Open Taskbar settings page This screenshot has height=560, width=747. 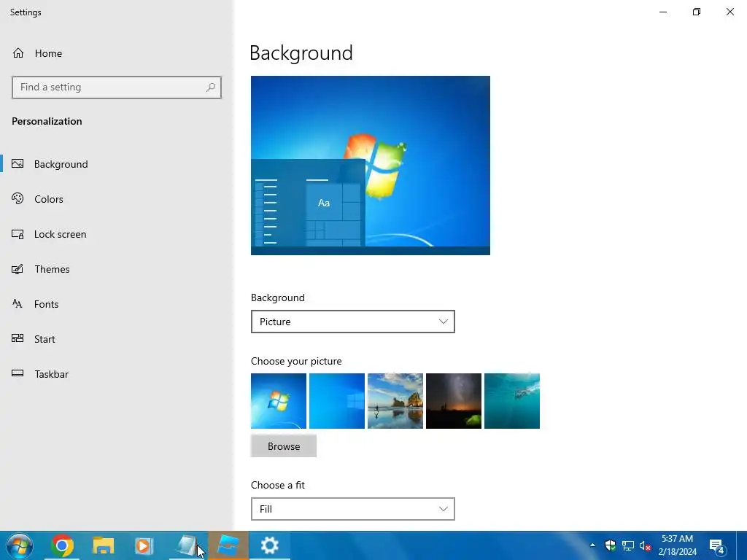52,374
